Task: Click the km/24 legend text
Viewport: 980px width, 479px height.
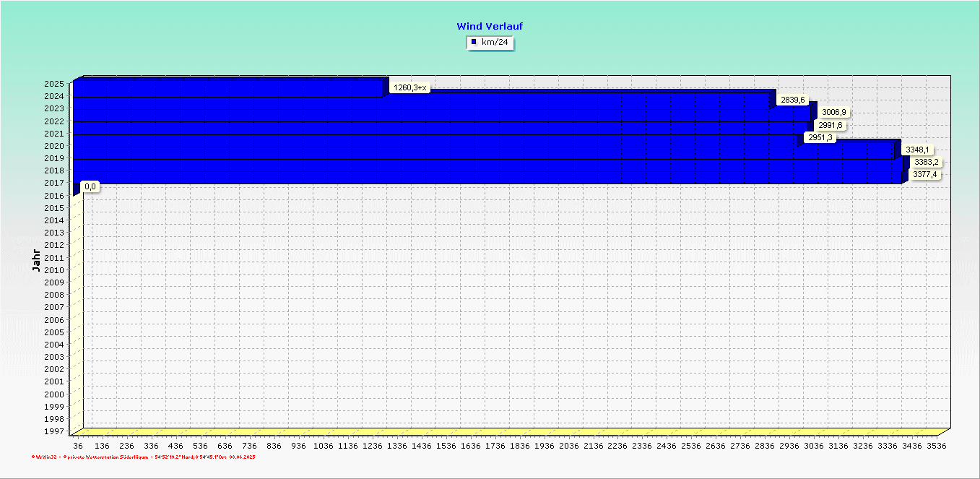Action: (x=495, y=43)
